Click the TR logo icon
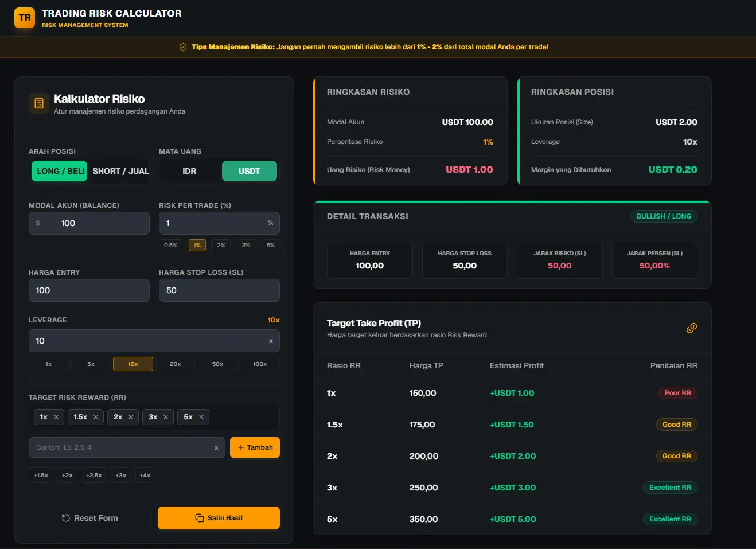Image resolution: width=756 pixels, height=549 pixels. click(x=25, y=18)
